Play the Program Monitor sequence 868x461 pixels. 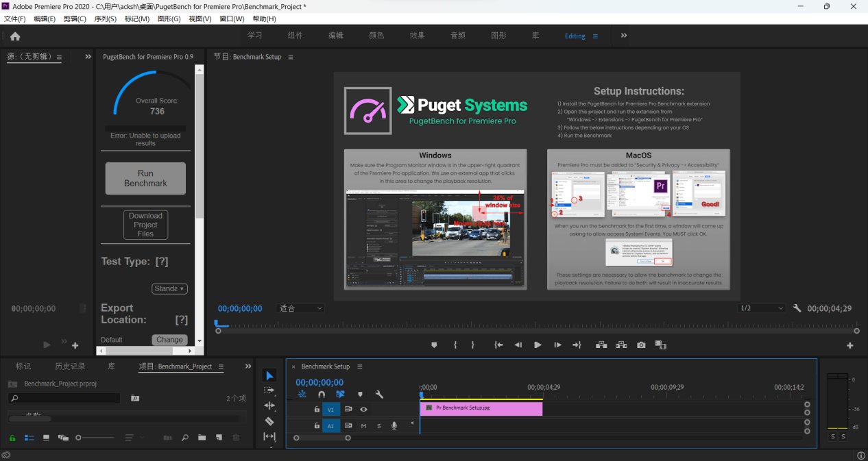click(x=538, y=345)
